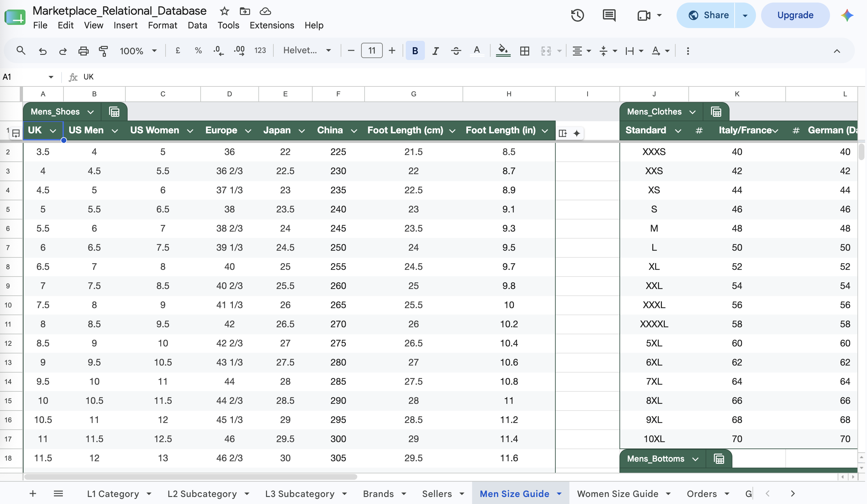Toggle strikethrough formatting

tap(456, 51)
